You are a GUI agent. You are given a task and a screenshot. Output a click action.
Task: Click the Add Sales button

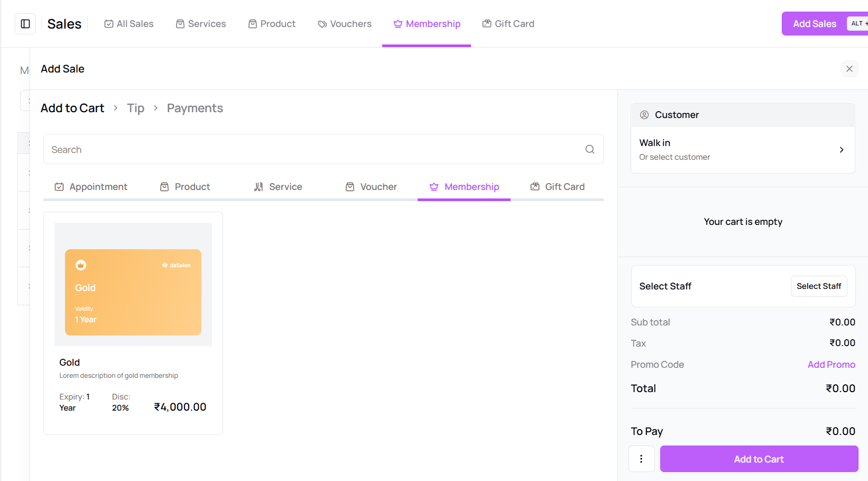pos(825,24)
